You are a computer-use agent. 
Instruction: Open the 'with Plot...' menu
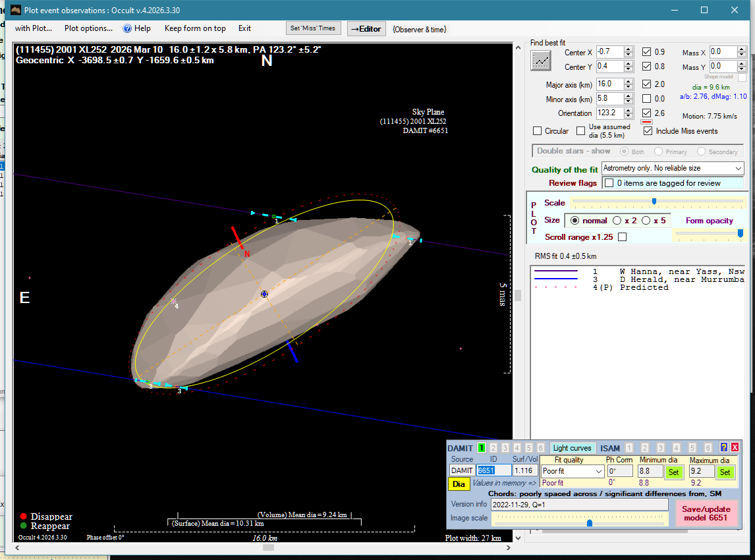[33, 28]
